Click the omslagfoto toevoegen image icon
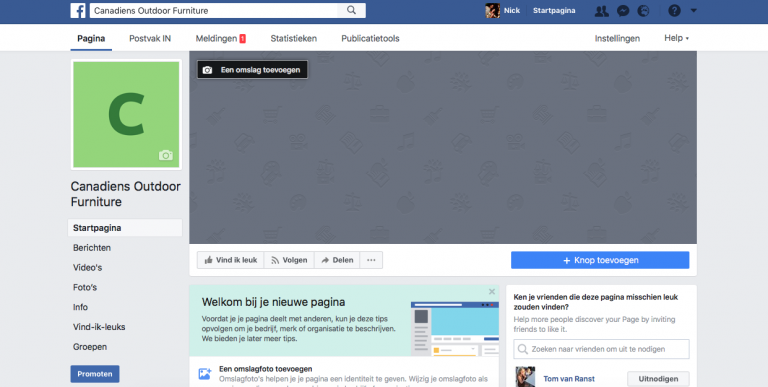Screen dimensions: 768x387 point(205,374)
